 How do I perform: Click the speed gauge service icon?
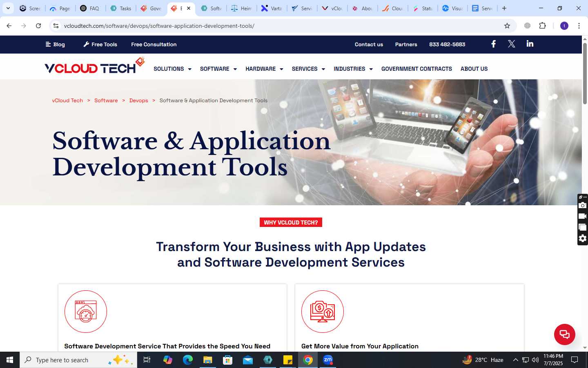pos(86,312)
